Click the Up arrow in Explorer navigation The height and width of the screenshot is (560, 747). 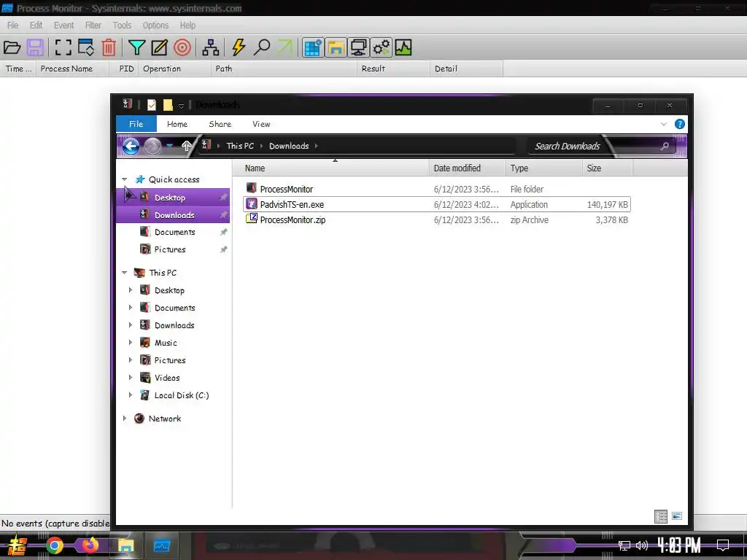[x=187, y=146]
